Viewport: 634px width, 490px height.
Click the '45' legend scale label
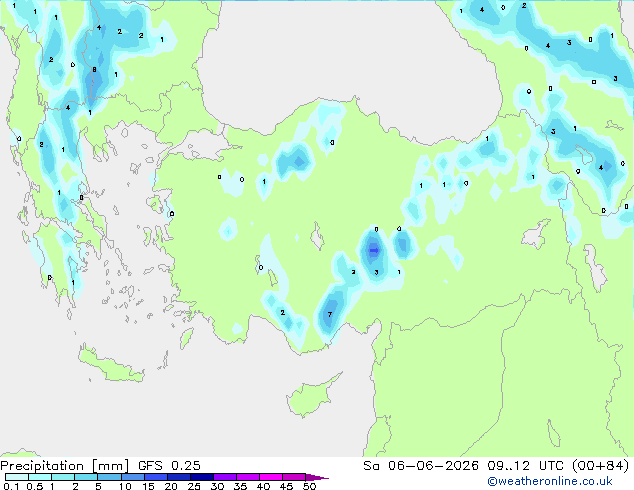tap(286, 486)
